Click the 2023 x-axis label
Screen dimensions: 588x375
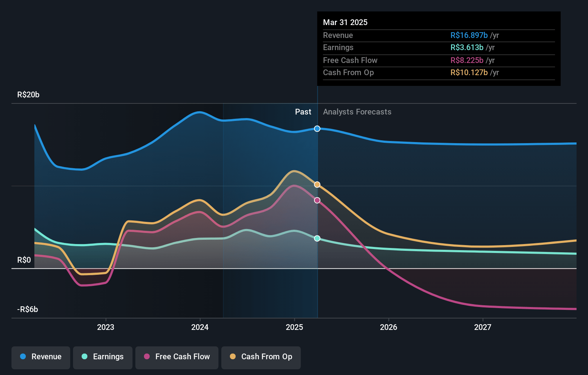click(x=106, y=327)
